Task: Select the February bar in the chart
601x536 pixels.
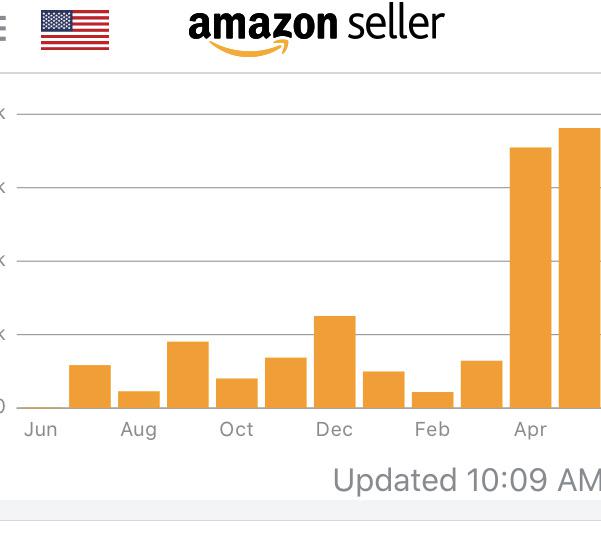Action: pos(433,399)
